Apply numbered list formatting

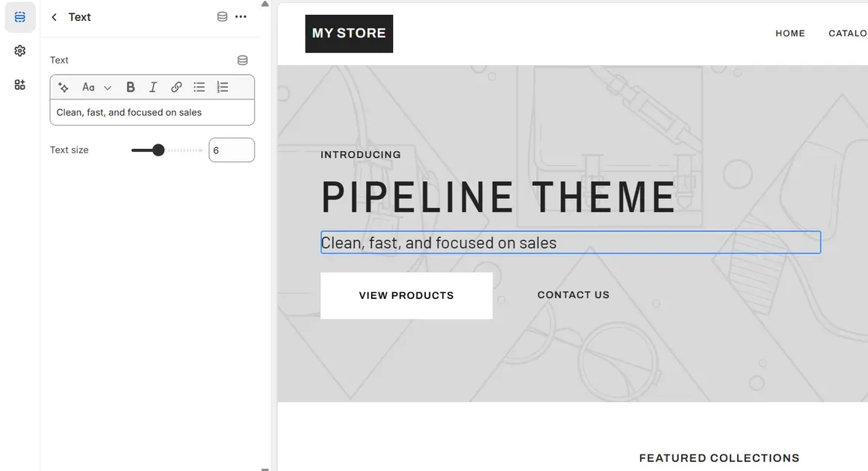[x=223, y=87]
